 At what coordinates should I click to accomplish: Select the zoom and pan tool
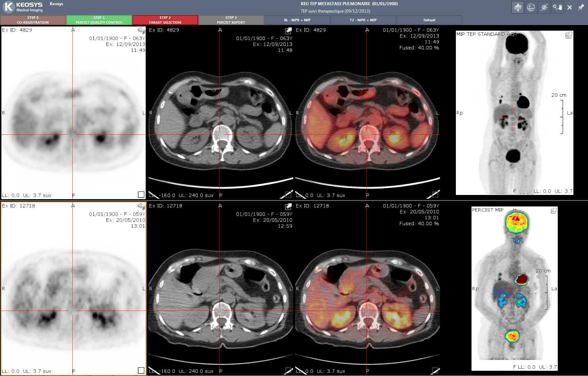(557, 7)
